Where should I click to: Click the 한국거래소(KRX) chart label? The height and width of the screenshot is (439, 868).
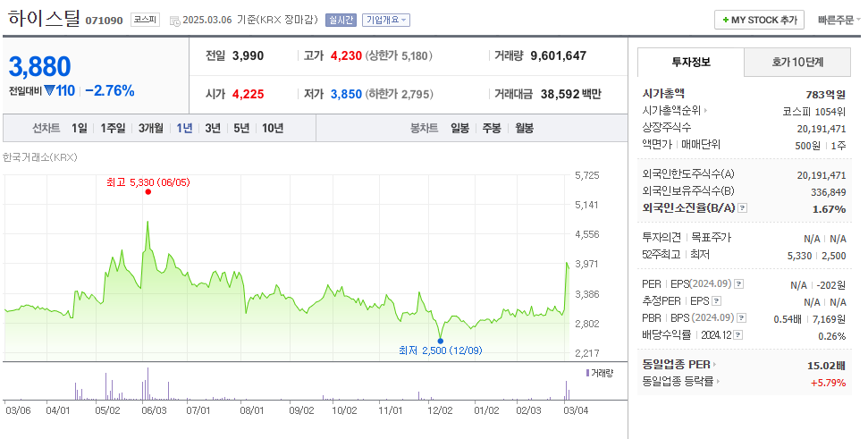click(40, 157)
